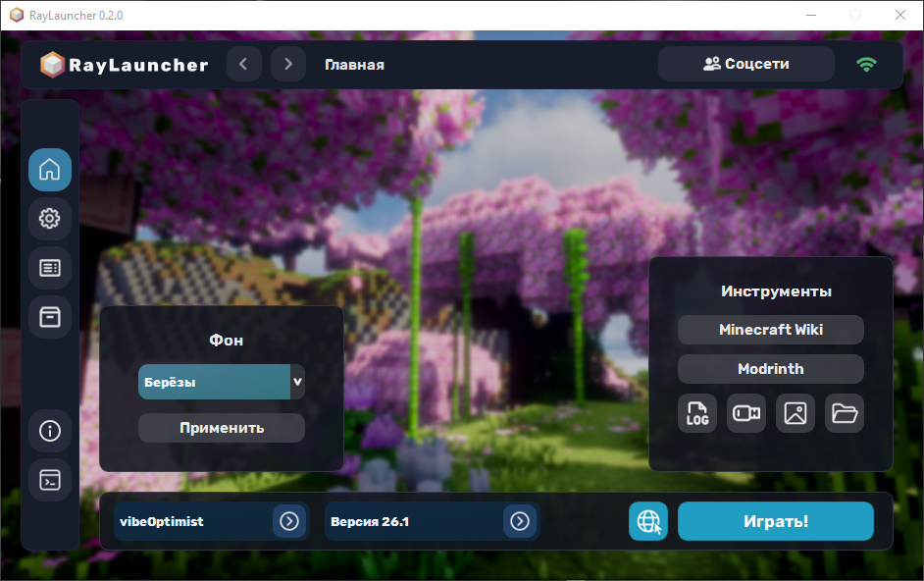Screen dimensions: 924x581
Task: Open the video camera recordings tool
Action: click(746, 413)
